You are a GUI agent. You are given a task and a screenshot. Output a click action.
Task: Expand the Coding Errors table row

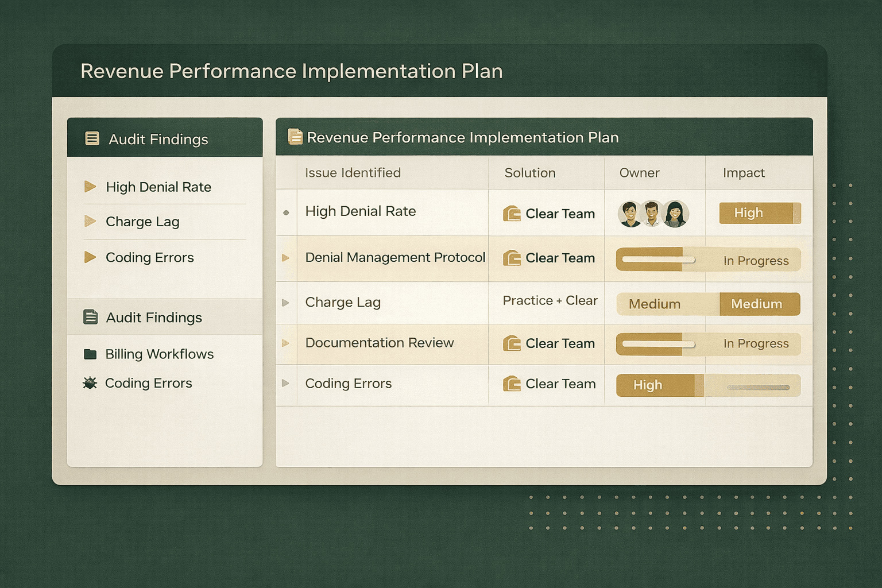click(x=285, y=383)
